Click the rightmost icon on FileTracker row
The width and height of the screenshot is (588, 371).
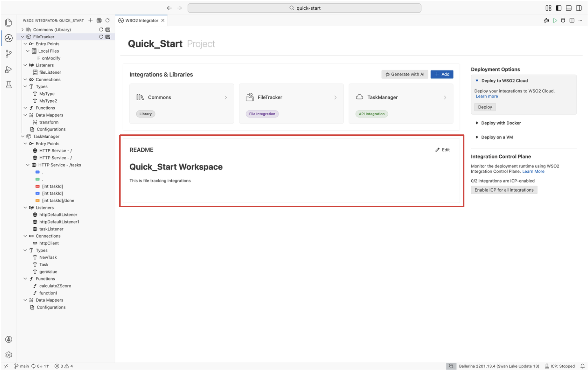108,37
